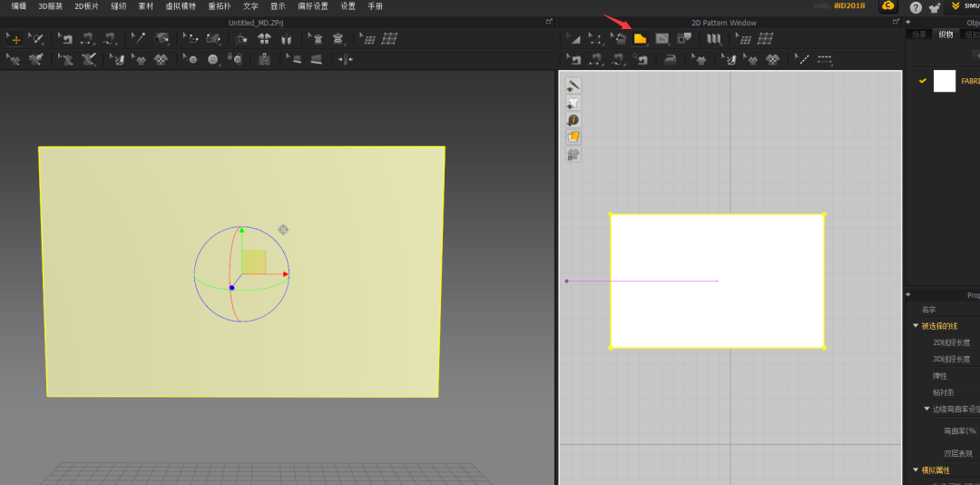Viewport: 980px width, 485px height.
Task: Open the 重拓扑 menu
Action: (220, 6)
